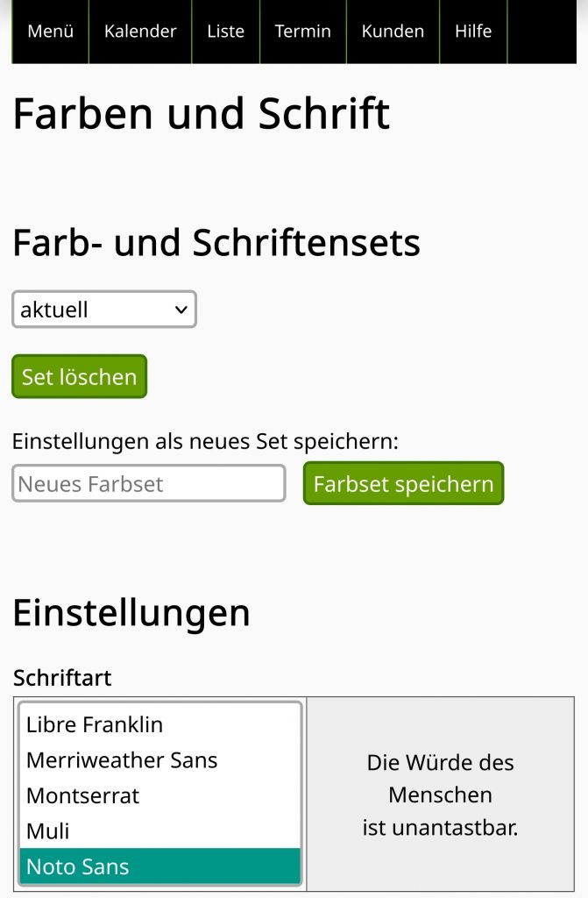Select Termin in the navigation bar
The image size is (588, 898).
coord(302,32)
